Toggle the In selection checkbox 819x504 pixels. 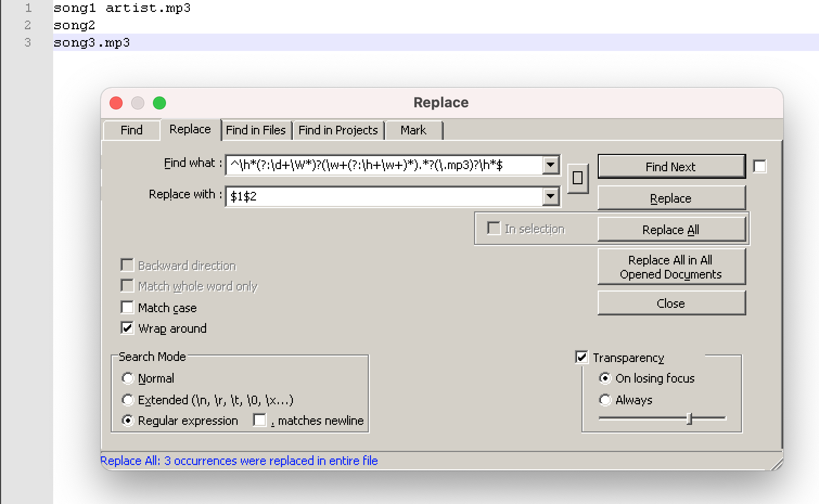pos(494,228)
